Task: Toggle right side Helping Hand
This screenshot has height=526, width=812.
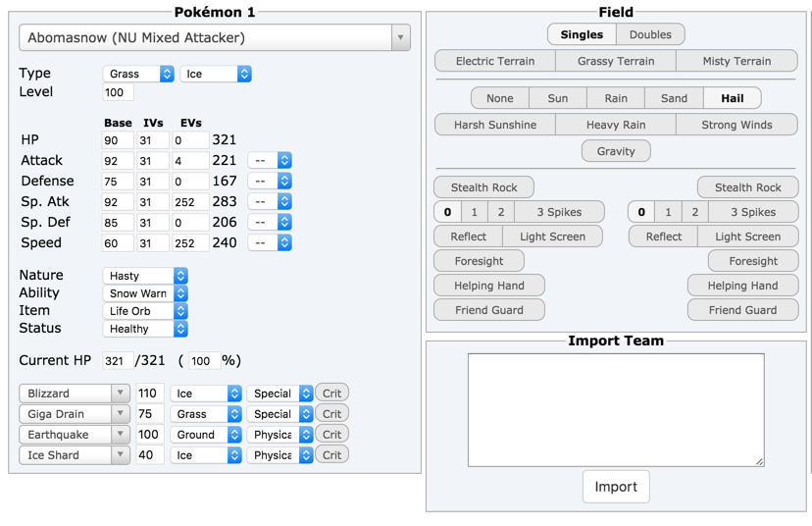Action: pyautogui.click(x=742, y=286)
